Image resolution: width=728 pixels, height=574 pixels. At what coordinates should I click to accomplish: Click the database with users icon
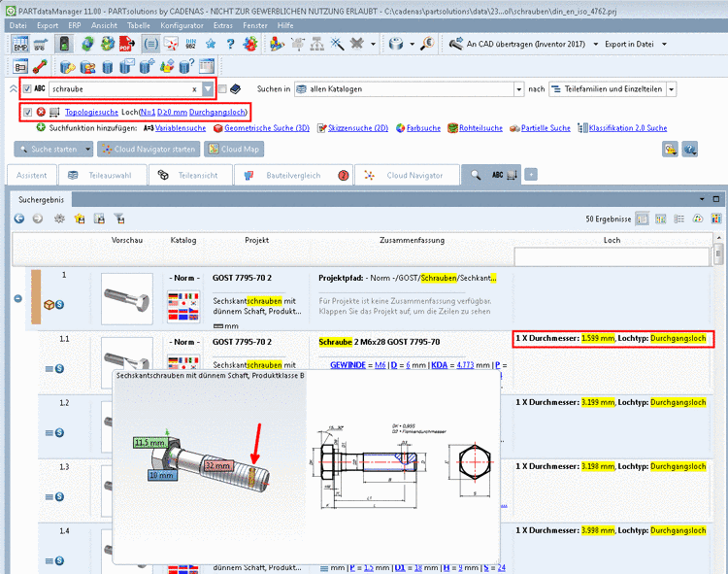click(87, 67)
